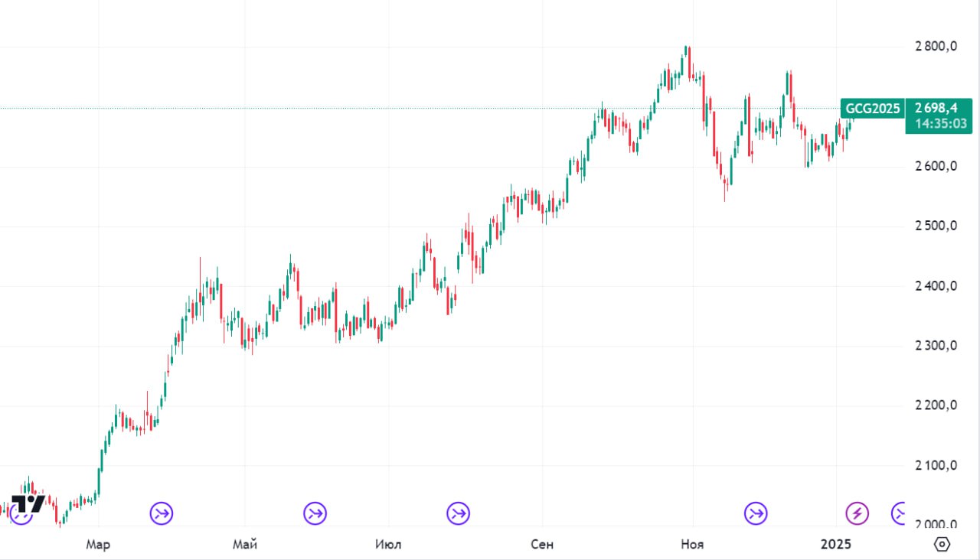Click the cut-off purple icon right of the lightning bolt
Viewport: 980px width, 560px height.
pyautogui.click(x=899, y=513)
